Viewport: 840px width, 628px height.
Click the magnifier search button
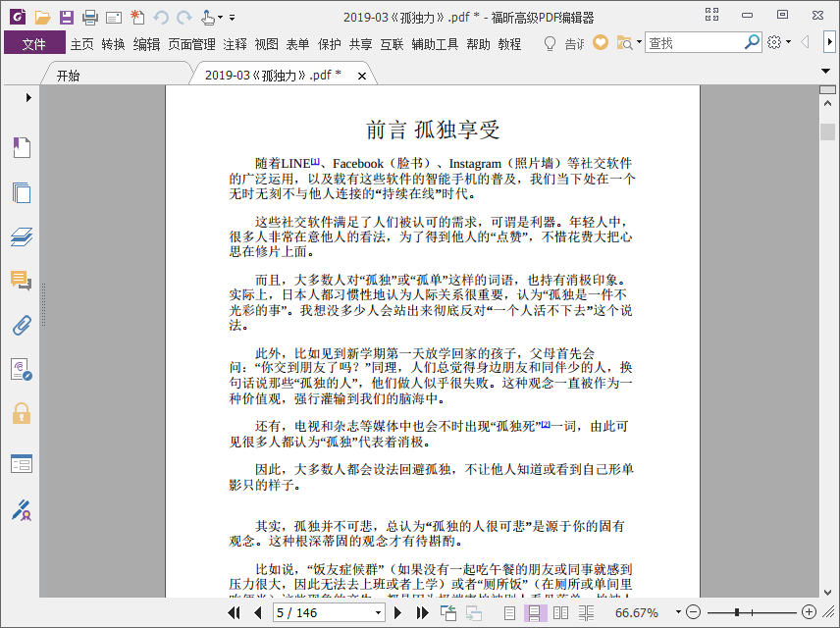(752, 42)
